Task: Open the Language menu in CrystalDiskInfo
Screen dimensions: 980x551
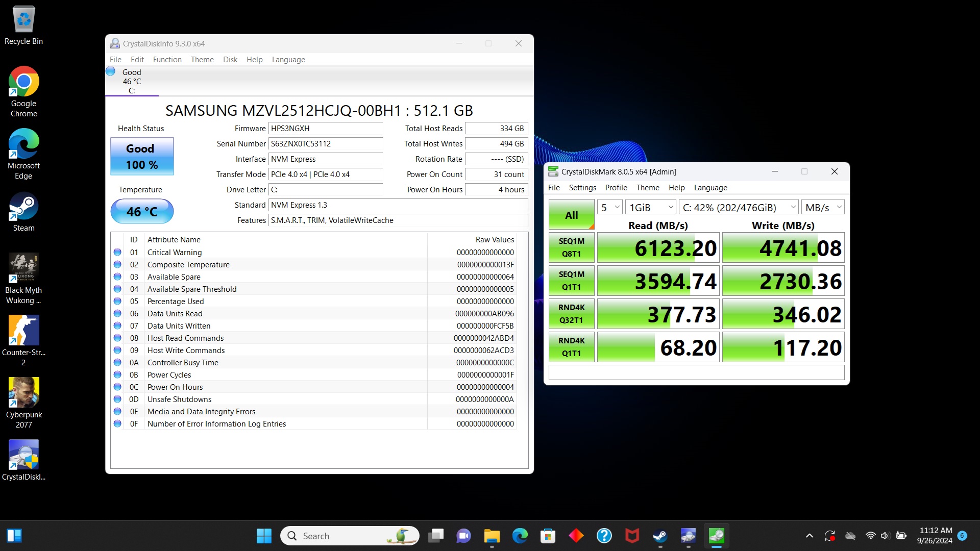Action: click(x=288, y=60)
